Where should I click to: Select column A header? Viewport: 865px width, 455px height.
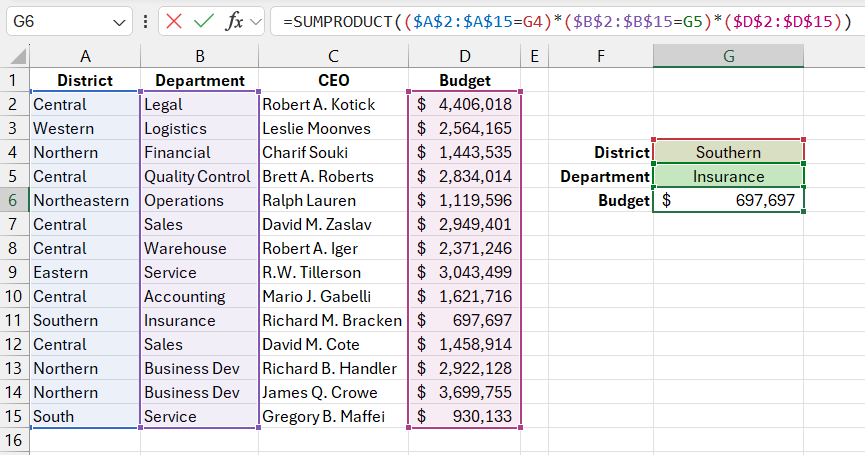point(85,56)
